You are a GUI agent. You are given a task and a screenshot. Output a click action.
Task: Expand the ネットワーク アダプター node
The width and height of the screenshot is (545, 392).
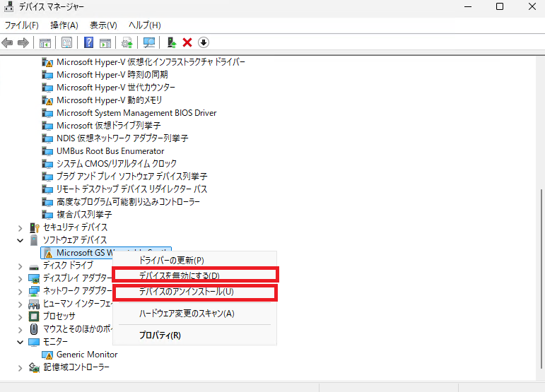(20, 292)
